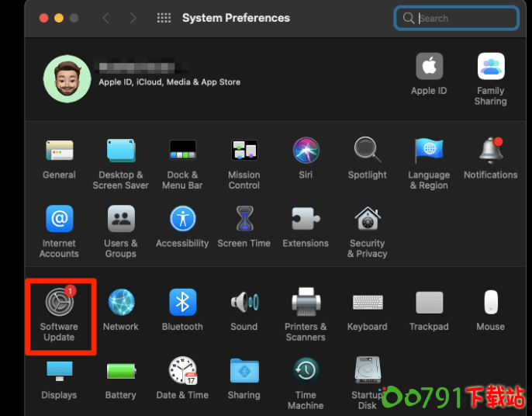The width and height of the screenshot is (532, 416).
Task: Open Battery preferences
Action: [x=121, y=371]
